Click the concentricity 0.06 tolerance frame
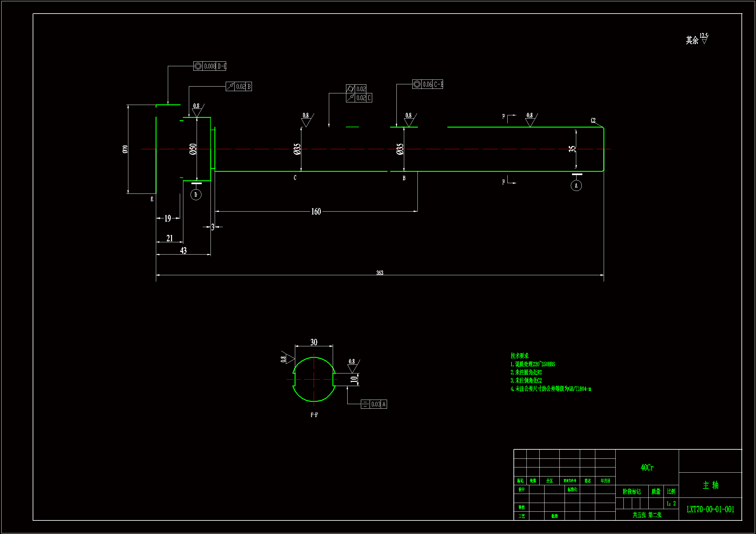Screen dimensions: 756x534 [427, 84]
